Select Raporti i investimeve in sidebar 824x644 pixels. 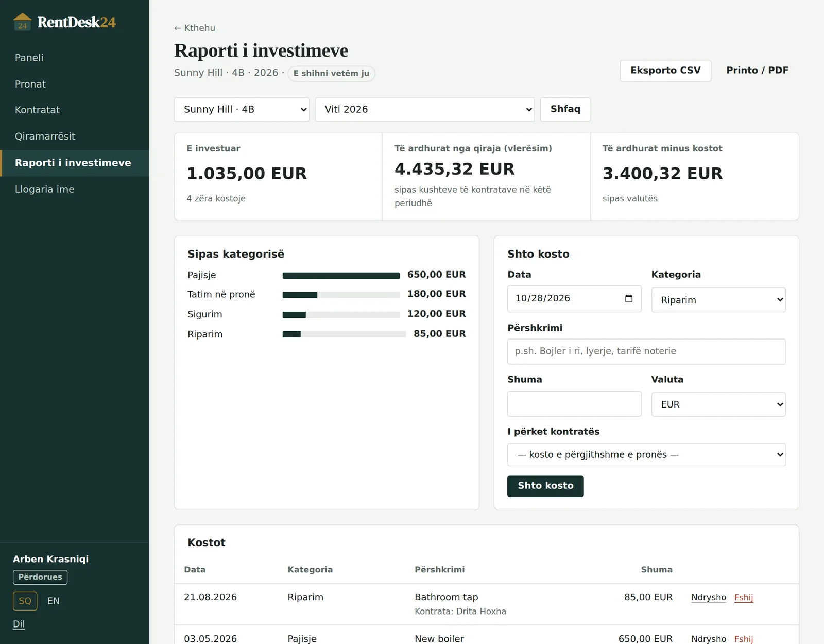point(75,163)
